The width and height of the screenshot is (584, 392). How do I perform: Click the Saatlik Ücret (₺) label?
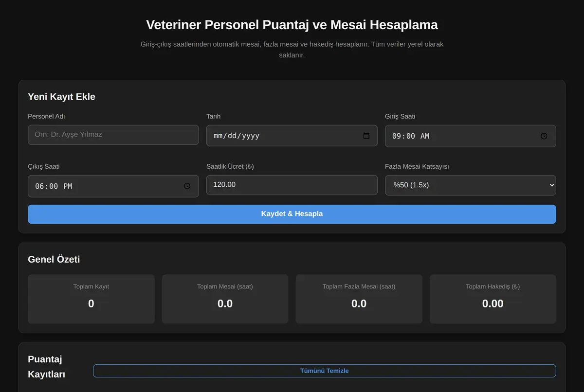230,166
